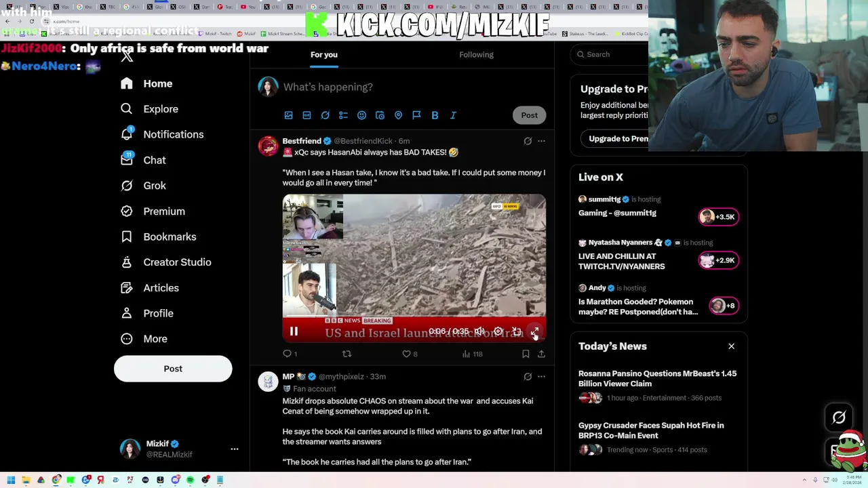Click the Chrome icon in taskbar
Screen dimensions: 868x488
[x=56, y=480]
